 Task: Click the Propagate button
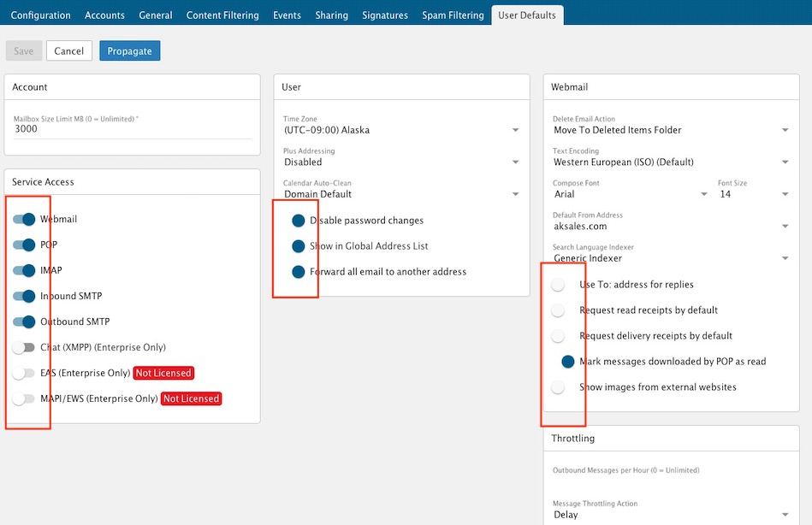129,51
